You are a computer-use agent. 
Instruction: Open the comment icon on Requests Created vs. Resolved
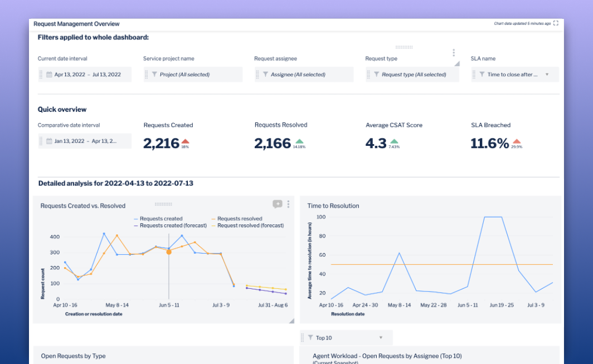[277, 204]
